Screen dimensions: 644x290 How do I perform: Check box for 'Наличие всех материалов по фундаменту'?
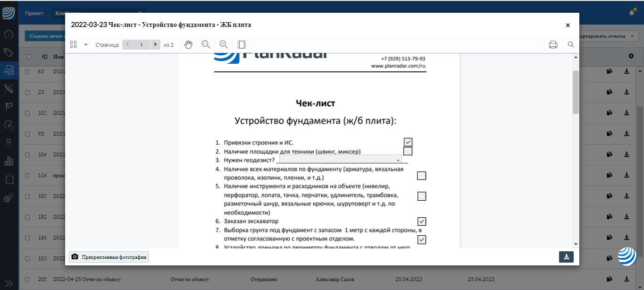click(422, 176)
